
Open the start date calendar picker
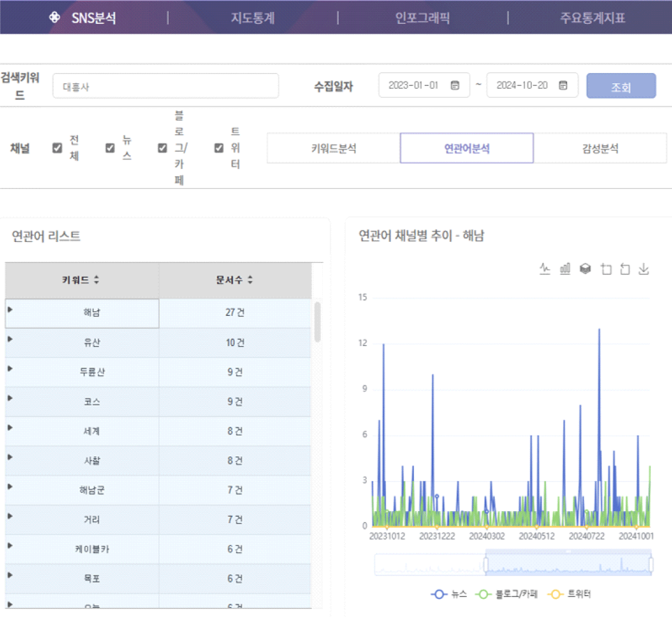tap(455, 85)
